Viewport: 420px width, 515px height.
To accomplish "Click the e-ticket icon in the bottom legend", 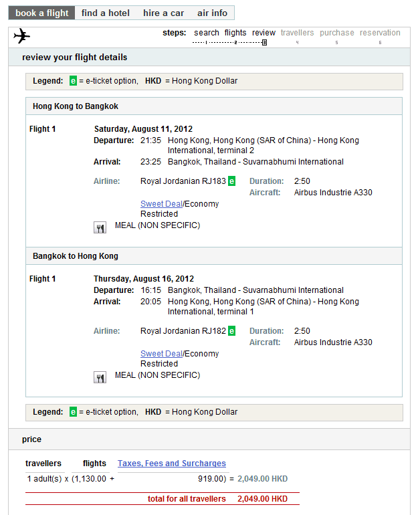I will tap(74, 412).
